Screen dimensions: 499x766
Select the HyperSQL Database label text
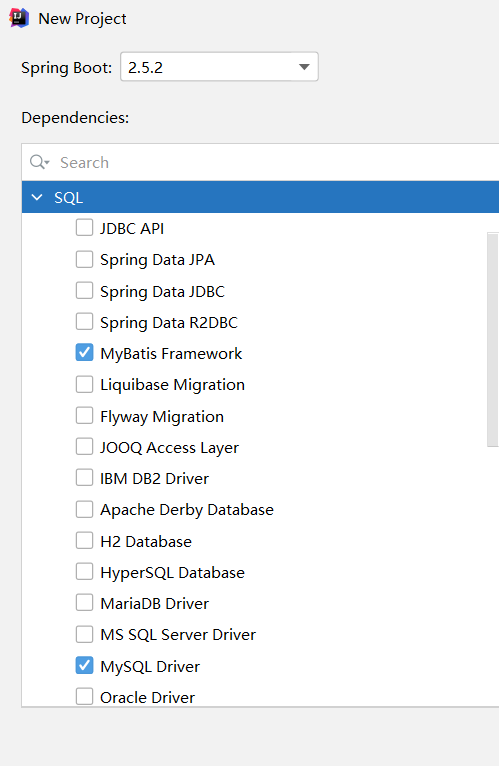click(x=172, y=573)
